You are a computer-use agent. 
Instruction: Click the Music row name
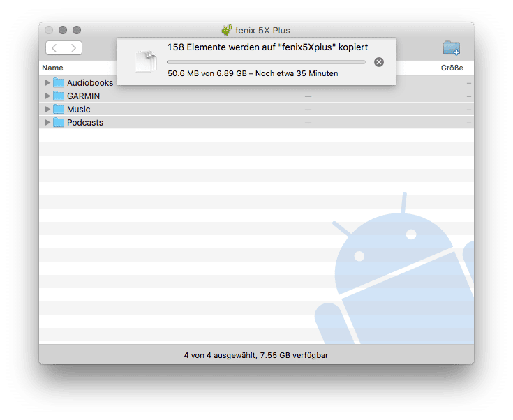78,110
